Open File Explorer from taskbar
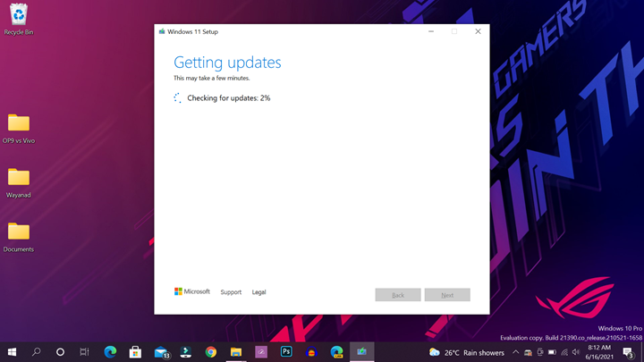This screenshot has width=644, height=362. (236, 352)
